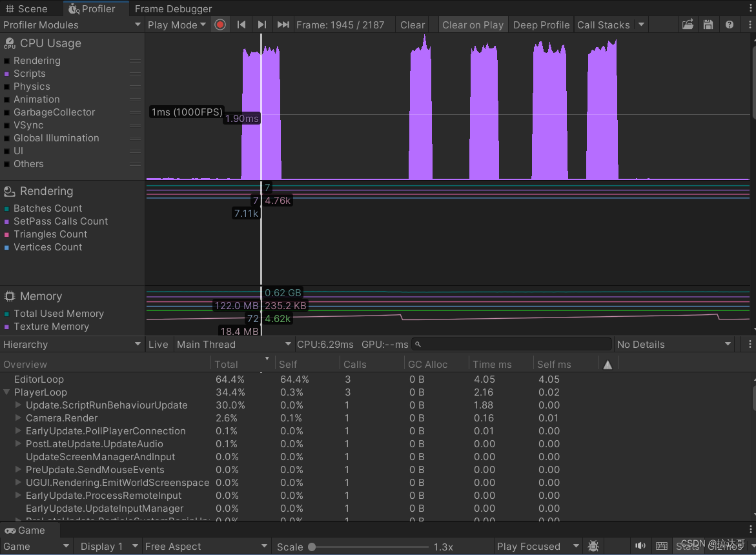Switch to the Scene tab
This screenshot has width=756, height=555.
[x=27, y=8]
